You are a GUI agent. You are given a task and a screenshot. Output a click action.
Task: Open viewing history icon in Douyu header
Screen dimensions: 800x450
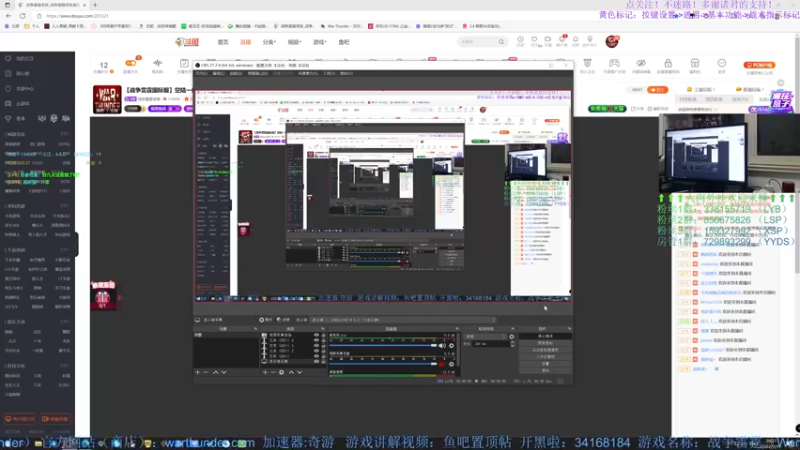520,41
